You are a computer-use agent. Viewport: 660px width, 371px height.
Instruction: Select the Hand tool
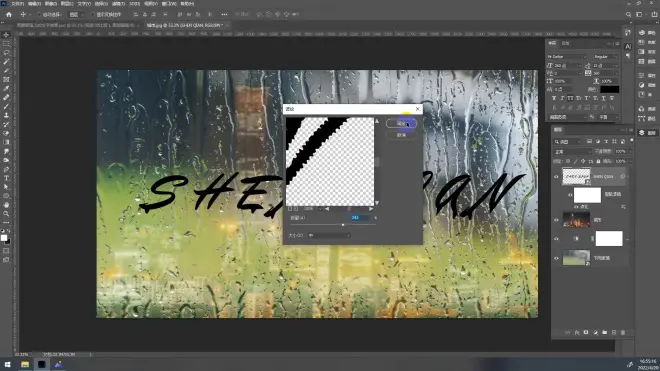[x=6, y=205]
